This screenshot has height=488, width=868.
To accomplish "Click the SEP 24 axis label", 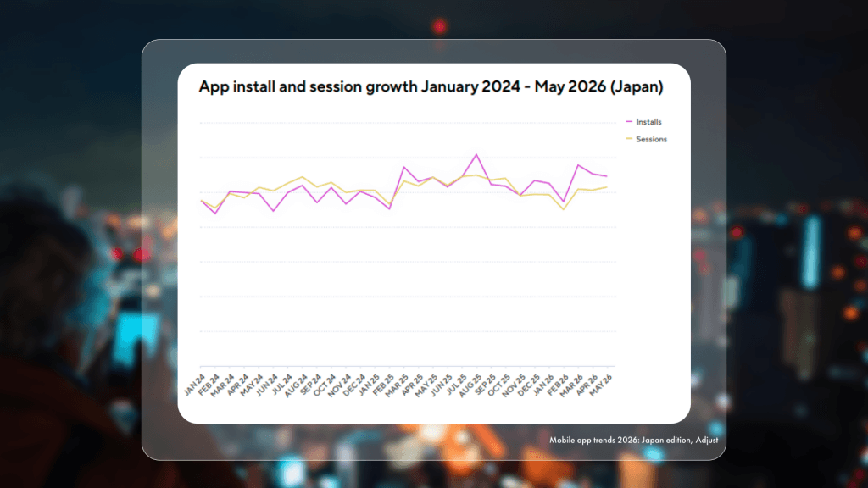I will point(310,385).
